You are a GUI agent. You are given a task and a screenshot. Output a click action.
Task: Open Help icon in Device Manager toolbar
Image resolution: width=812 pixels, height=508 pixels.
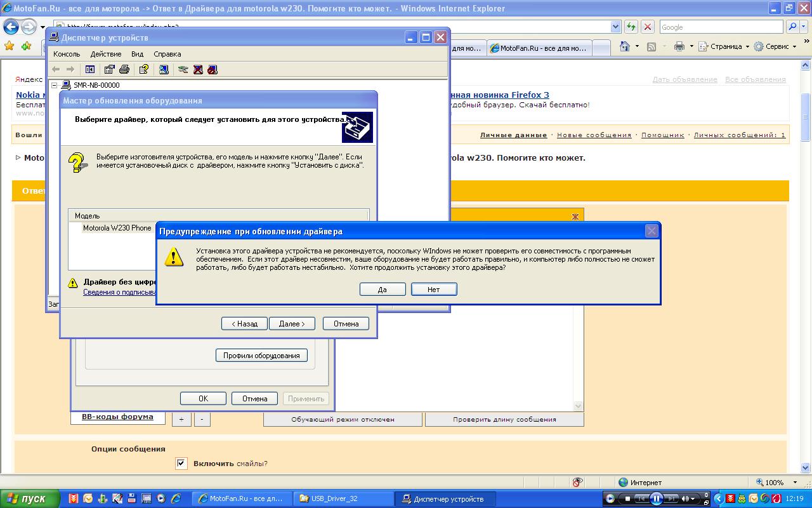pyautogui.click(x=144, y=69)
